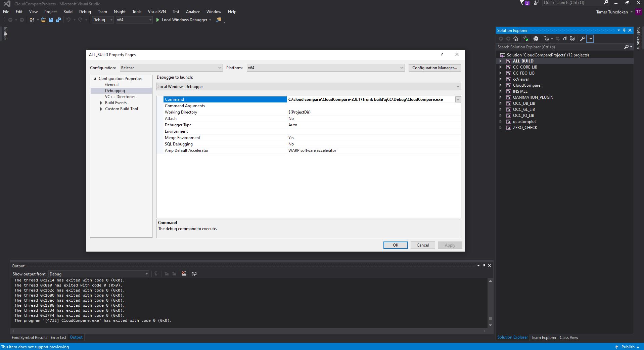Select the Amp Default Accelerator property row
The width and height of the screenshot is (644, 350).
[309, 150]
